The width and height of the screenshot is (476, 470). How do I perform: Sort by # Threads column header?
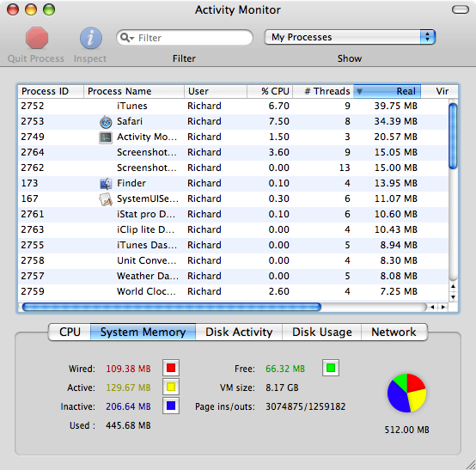tap(323, 91)
